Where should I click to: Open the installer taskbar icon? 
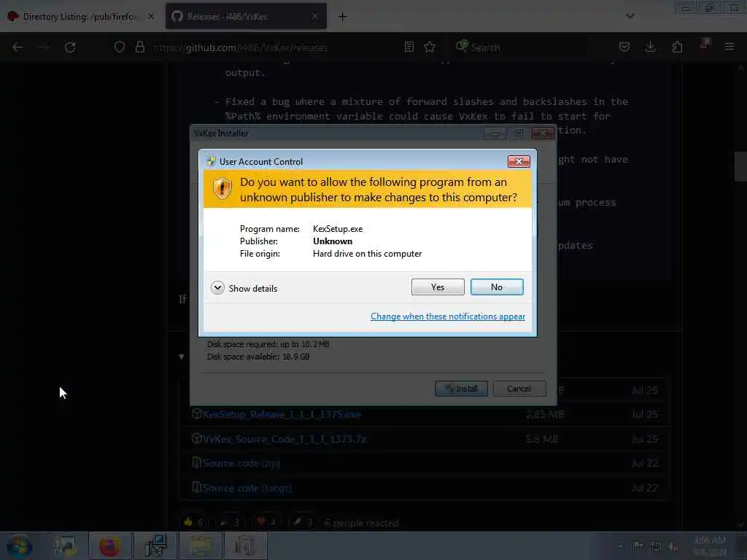[155, 546]
